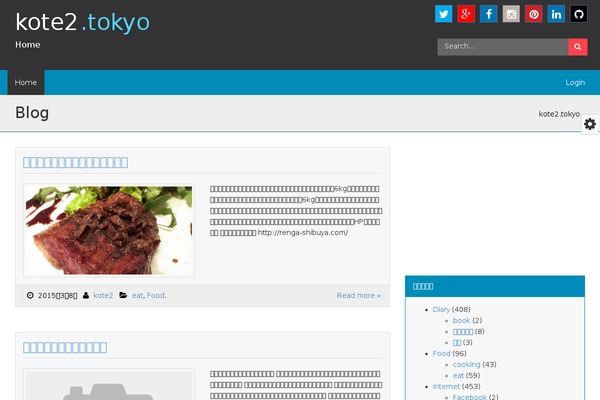Click the kote2.tokyo site logo
This screenshot has width=600, height=400.
point(82,22)
